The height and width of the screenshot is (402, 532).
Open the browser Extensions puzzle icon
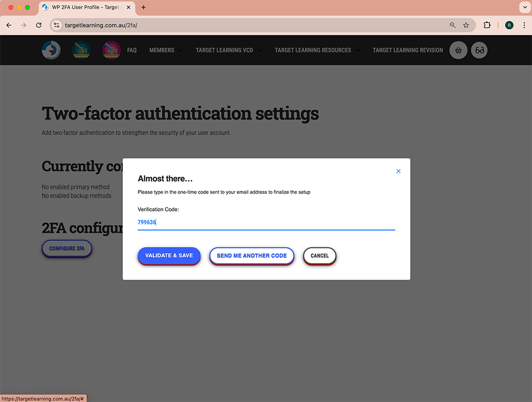pyautogui.click(x=487, y=25)
